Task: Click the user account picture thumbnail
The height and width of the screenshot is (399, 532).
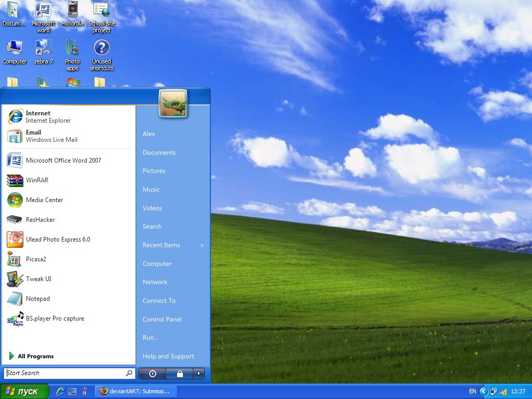Action: (172, 104)
